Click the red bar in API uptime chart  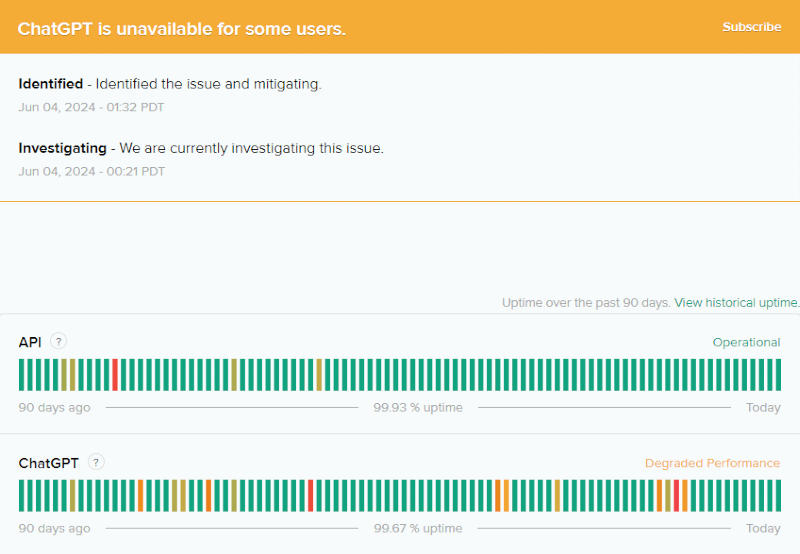(x=115, y=375)
